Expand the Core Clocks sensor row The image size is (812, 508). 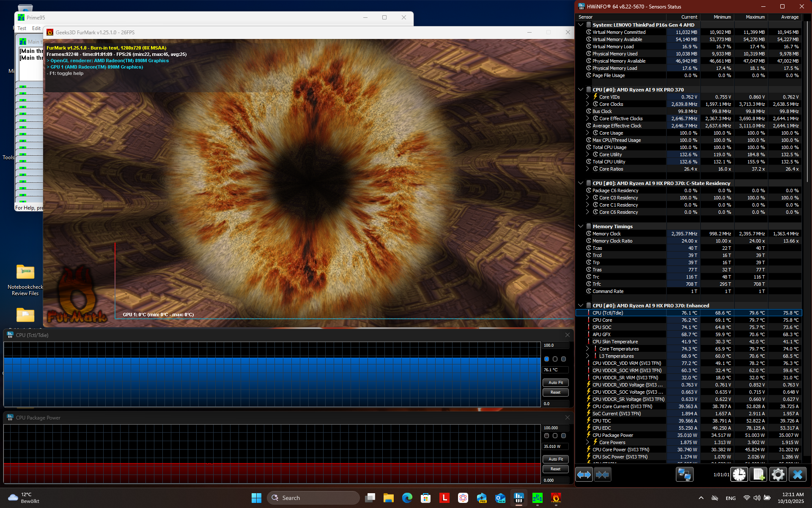point(587,104)
